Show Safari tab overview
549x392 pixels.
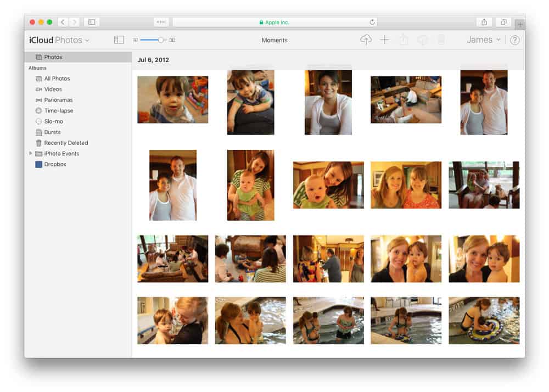pos(503,22)
